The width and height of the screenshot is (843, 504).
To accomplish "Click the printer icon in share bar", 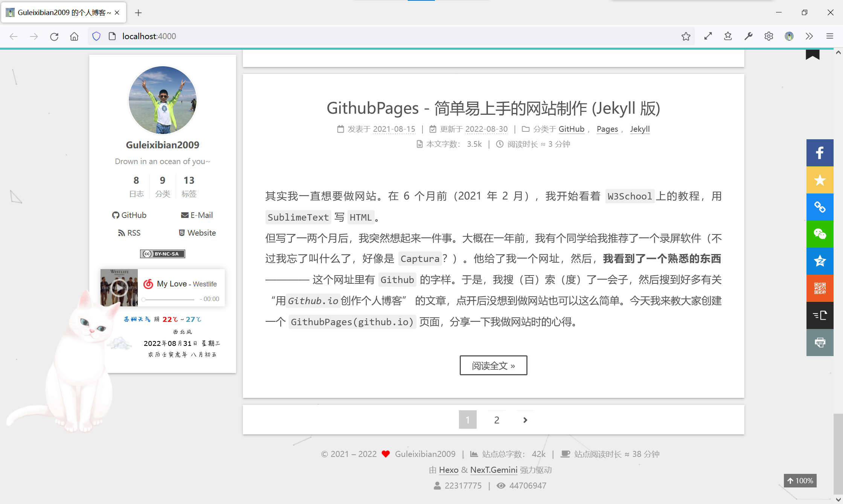I will (820, 343).
